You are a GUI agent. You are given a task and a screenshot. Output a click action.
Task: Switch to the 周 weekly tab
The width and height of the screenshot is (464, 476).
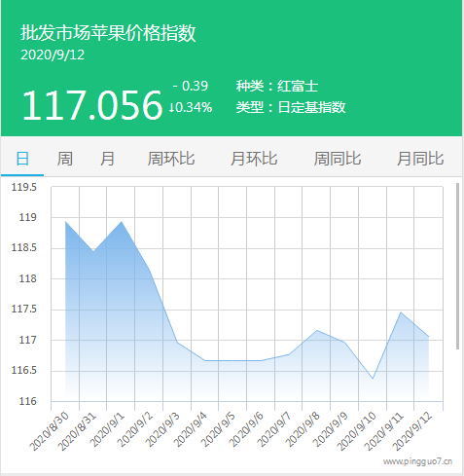pyautogui.click(x=64, y=159)
